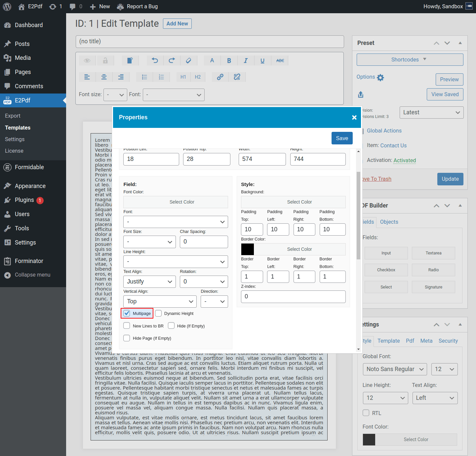
Task: Select the numbered list icon
Action: (161, 77)
